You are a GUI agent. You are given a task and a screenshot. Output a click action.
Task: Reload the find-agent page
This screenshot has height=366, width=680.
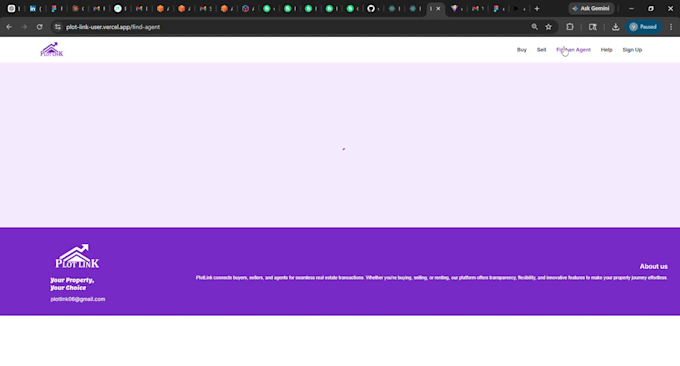(x=39, y=27)
